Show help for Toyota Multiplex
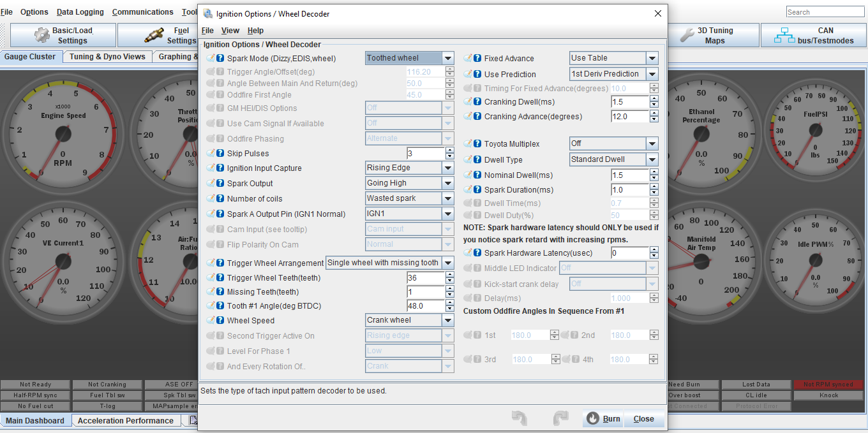Image resolution: width=868 pixels, height=433 pixels. point(477,144)
